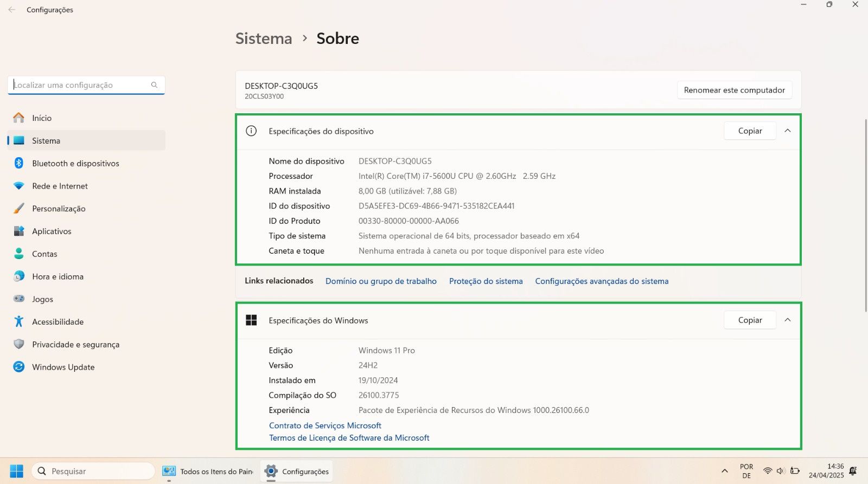Click the Aplicativos icon in sidebar

pyautogui.click(x=19, y=231)
